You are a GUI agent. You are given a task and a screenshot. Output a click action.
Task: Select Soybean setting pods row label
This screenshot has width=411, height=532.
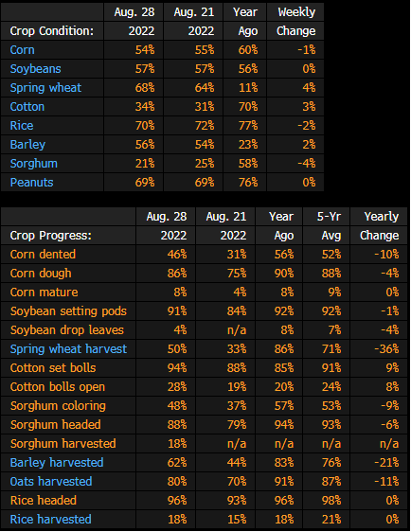pyautogui.click(x=68, y=311)
